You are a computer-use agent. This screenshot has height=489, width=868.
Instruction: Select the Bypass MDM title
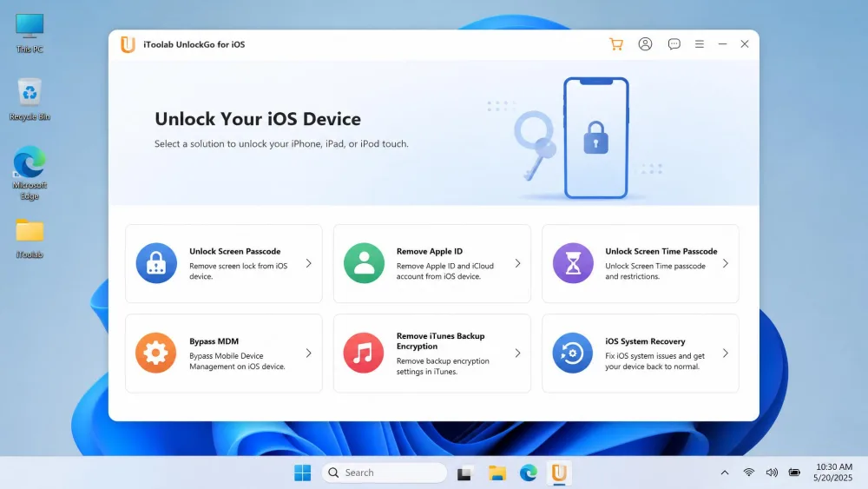pyautogui.click(x=214, y=341)
